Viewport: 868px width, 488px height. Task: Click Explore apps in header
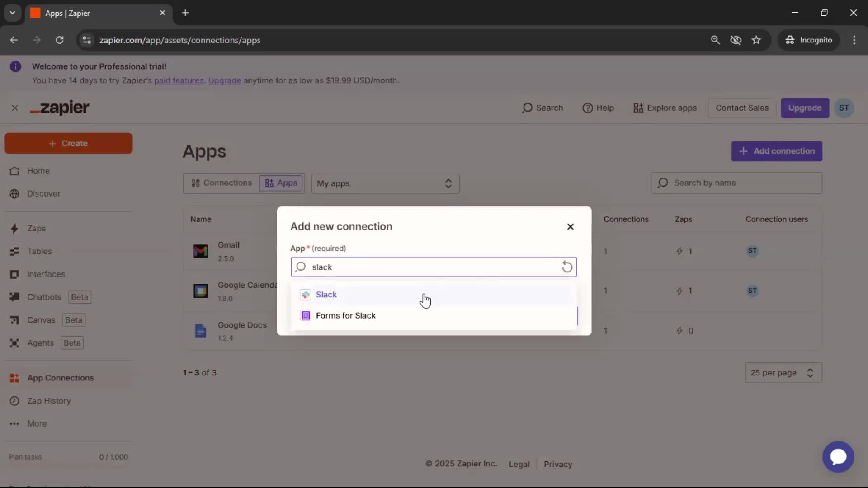tap(665, 108)
